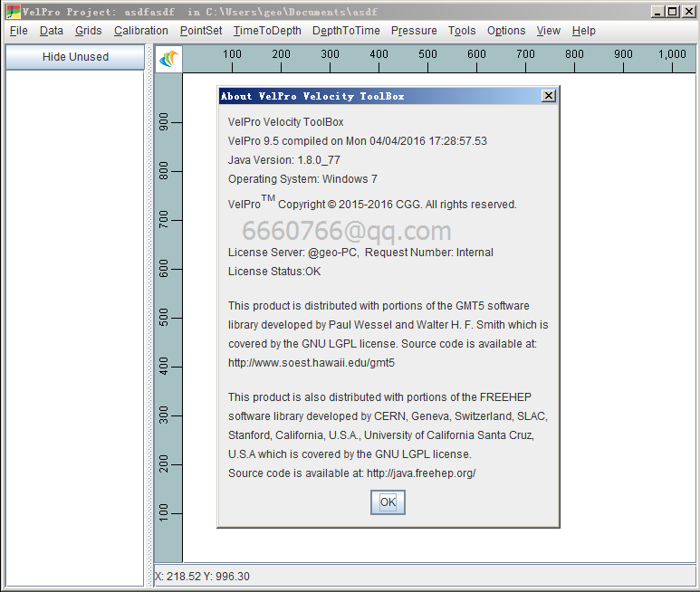Click the 'Operating System: Windows 7' line
This screenshot has height=592, width=700.
(x=302, y=179)
